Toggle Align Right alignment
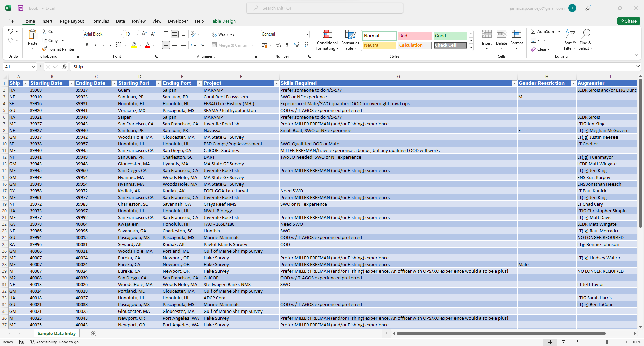644x346 pixels. [183, 45]
